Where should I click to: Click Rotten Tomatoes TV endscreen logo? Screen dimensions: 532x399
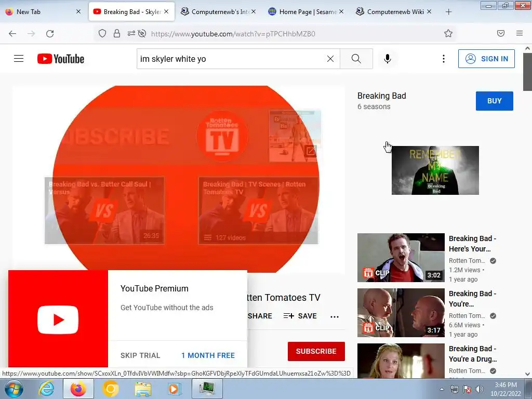[222, 136]
